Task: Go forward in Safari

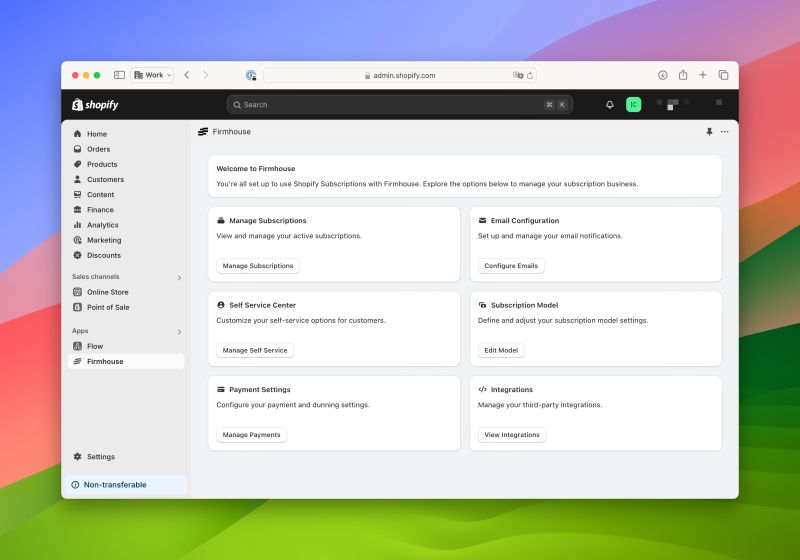Action: [206, 75]
